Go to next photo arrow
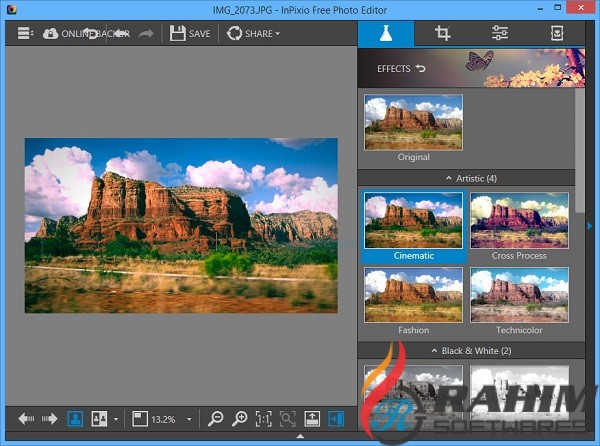Image resolution: width=600 pixels, height=446 pixels. point(49,419)
